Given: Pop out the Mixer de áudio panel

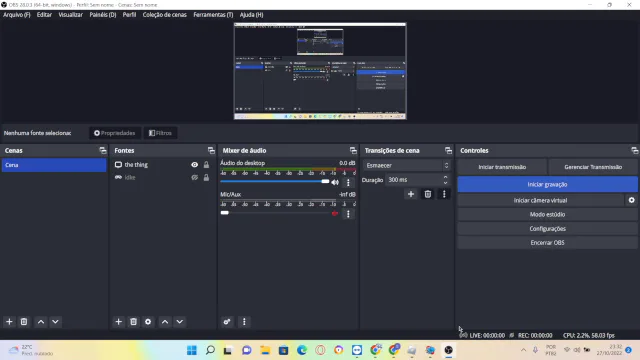Looking at the screenshot, I should 353,150.
